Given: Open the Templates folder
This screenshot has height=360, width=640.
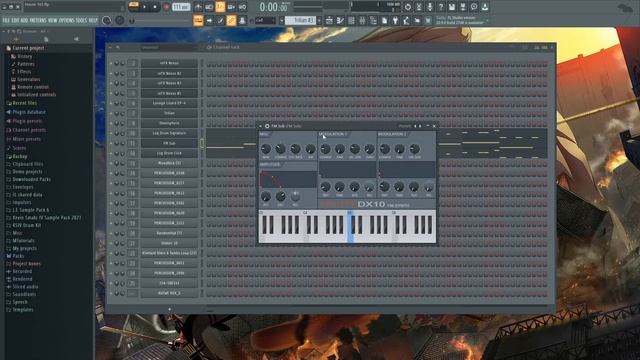Looking at the screenshot, I should click(x=23, y=310).
